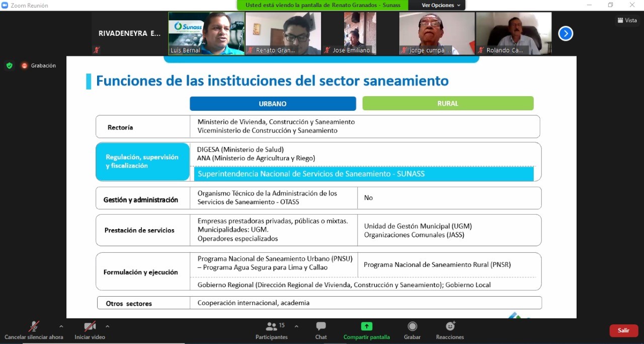Click the Operadores especializados text
This screenshot has height=344, width=644.
237,238
